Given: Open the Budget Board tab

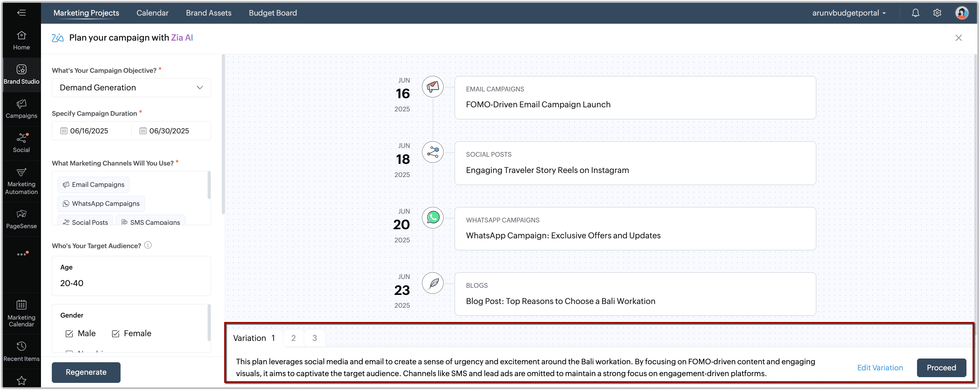Looking at the screenshot, I should (272, 13).
